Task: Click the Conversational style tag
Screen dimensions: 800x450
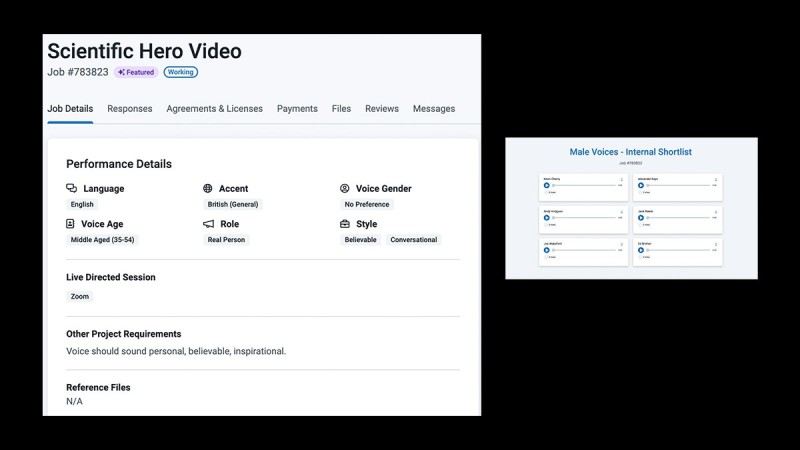Action: (414, 240)
